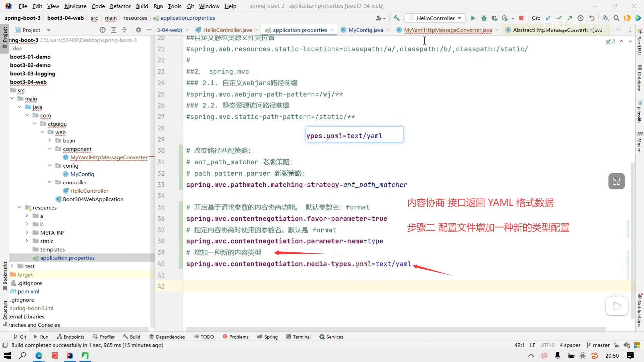The image size is (644, 362).
Task: Show Git history clock icon
Action: [581, 18]
